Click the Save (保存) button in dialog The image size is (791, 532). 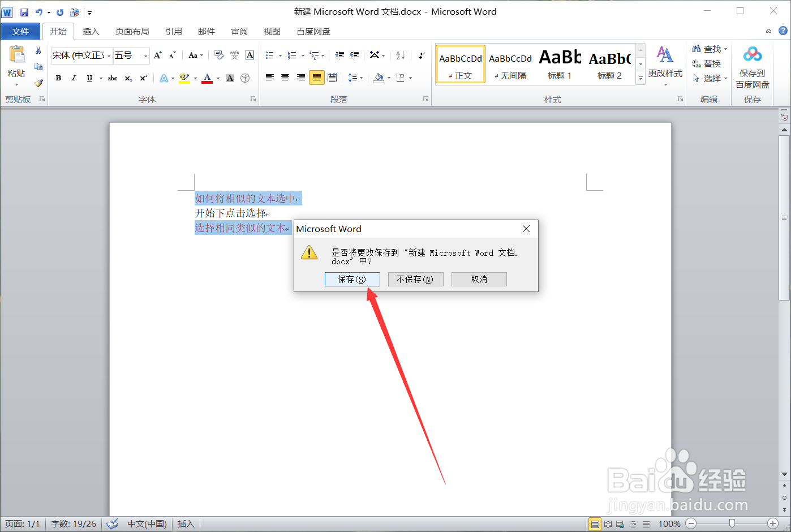(352, 279)
